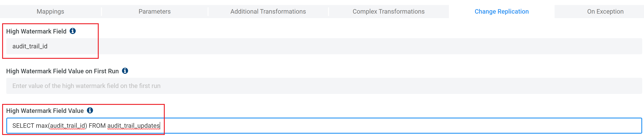Click the High Watermark Field label
Screen dimensions: 644x138
tap(36, 31)
